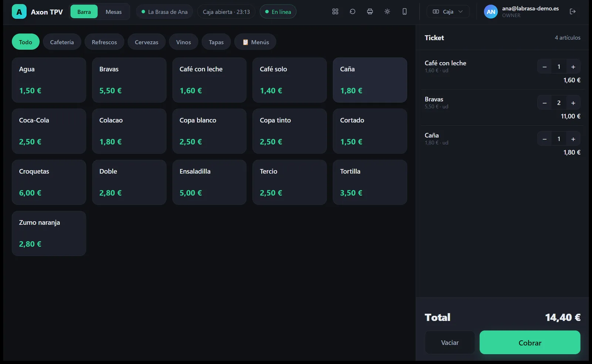Open the Caja dropdown
This screenshot has height=364, width=592.
(x=448, y=11)
